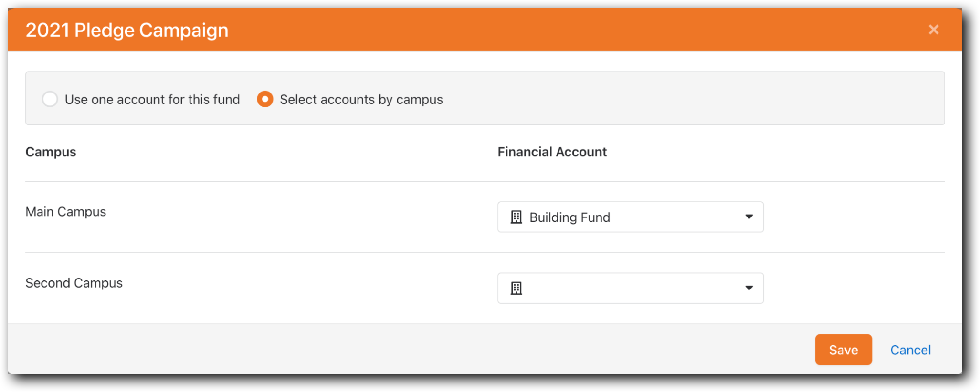This screenshot has width=980, height=392.
Task: Open the Second Campus financial account dropdown
Action: point(630,288)
